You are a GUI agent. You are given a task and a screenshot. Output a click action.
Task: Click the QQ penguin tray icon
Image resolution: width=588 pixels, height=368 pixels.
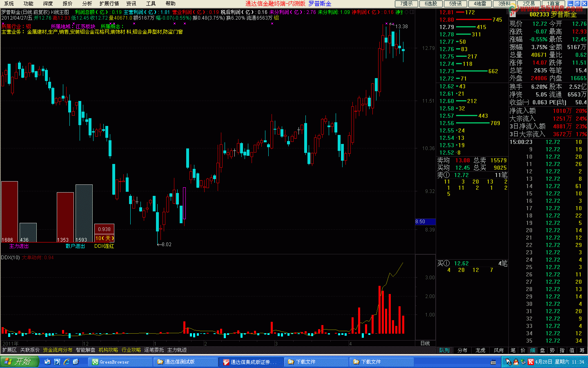(515, 362)
